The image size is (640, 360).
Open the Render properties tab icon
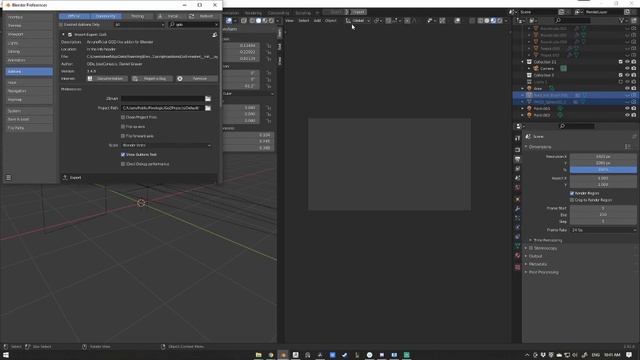point(518,150)
